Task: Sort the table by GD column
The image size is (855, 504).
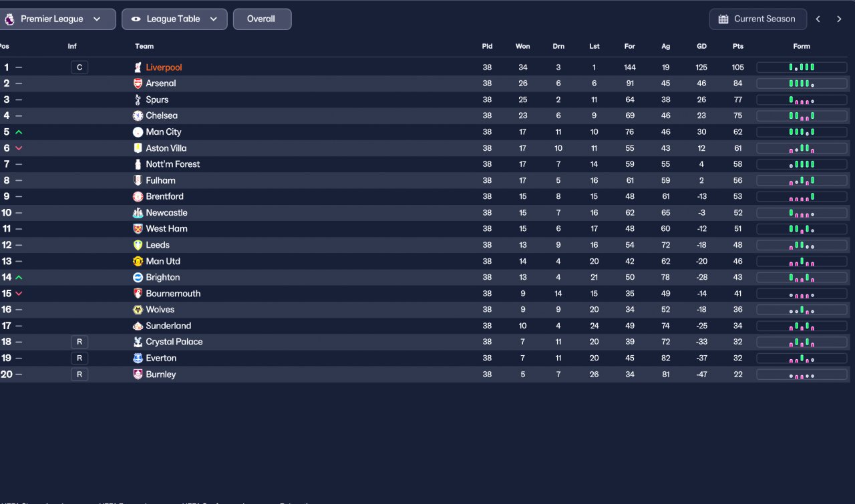Action: 701,47
